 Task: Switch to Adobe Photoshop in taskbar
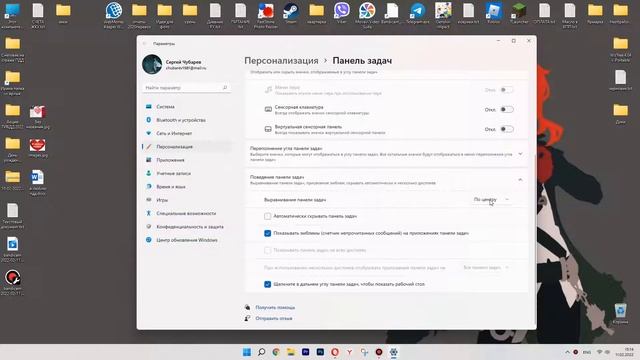pyautogui.click(x=320, y=352)
